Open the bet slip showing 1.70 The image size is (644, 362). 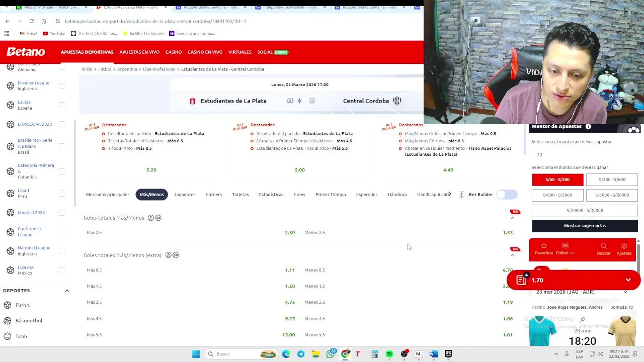point(574,280)
